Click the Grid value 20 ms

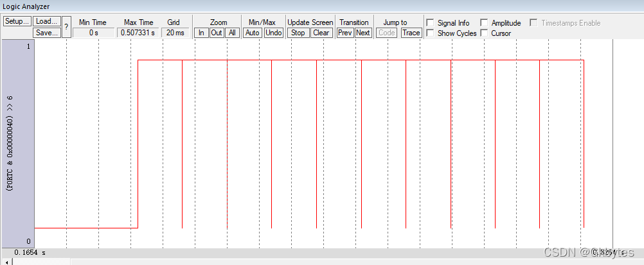pyautogui.click(x=175, y=33)
